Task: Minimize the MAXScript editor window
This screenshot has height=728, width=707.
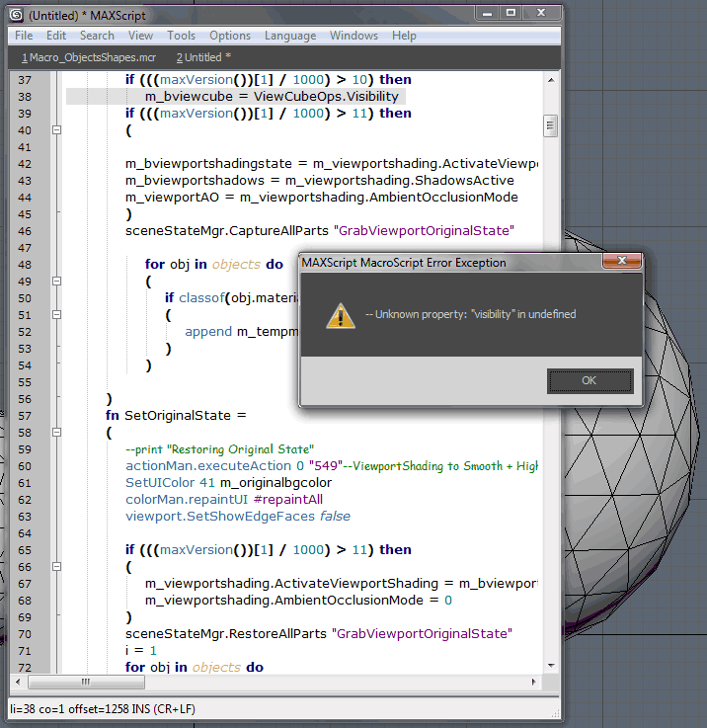Action: point(487,13)
